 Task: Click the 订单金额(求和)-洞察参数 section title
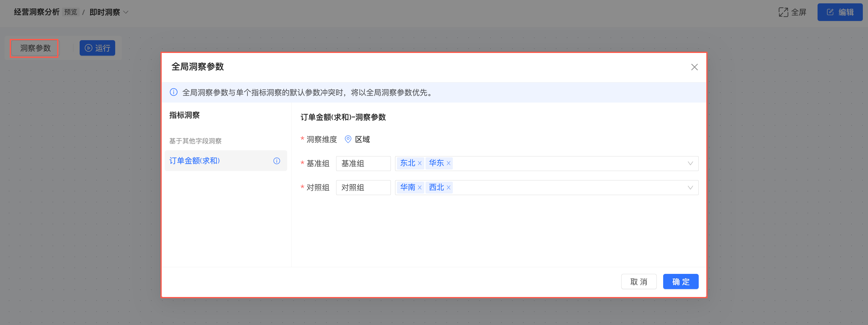click(x=343, y=117)
